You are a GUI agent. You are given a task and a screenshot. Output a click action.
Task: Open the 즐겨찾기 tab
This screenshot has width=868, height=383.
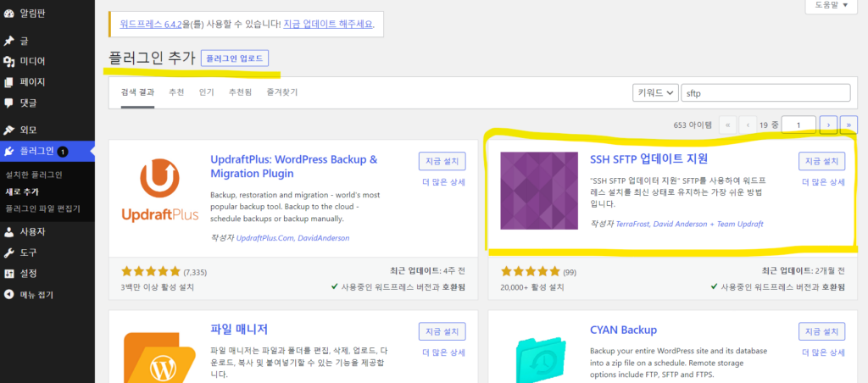pyautogui.click(x=281, y=92)
